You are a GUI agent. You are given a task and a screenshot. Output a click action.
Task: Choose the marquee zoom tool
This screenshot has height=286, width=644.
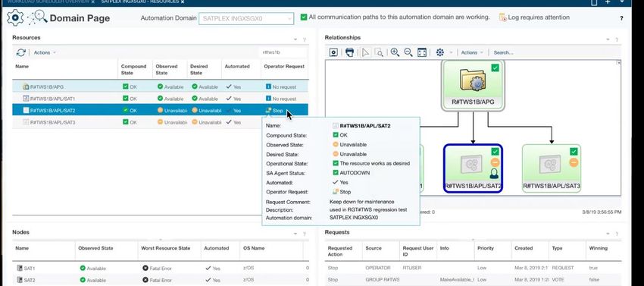point(379,52)
